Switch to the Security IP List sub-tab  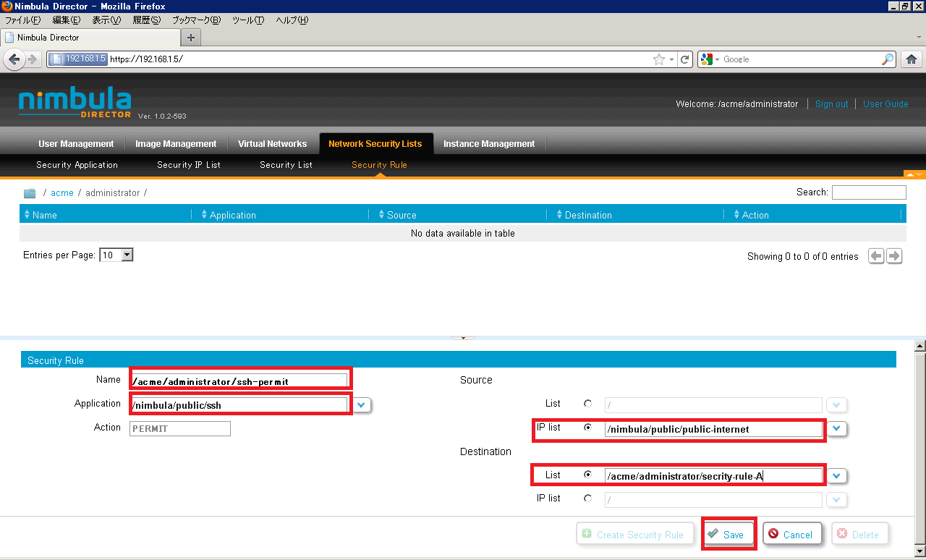click(x=189, y=165)
